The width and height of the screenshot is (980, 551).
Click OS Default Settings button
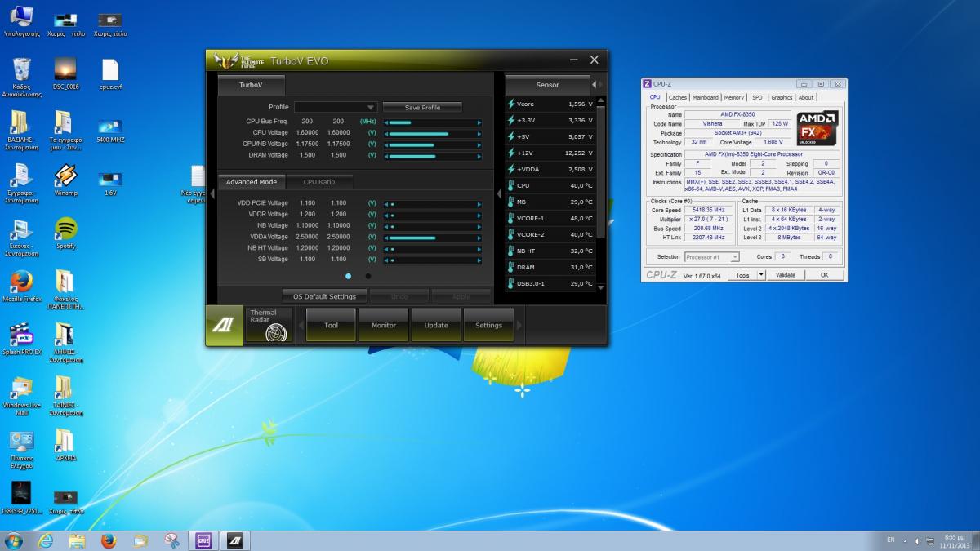point(325,296)
